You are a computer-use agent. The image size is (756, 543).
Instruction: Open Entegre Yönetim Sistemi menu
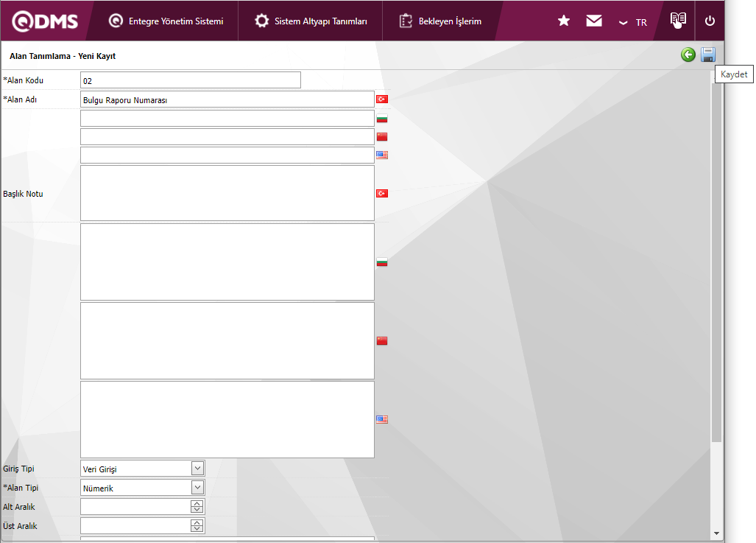[x=166, y=21]
